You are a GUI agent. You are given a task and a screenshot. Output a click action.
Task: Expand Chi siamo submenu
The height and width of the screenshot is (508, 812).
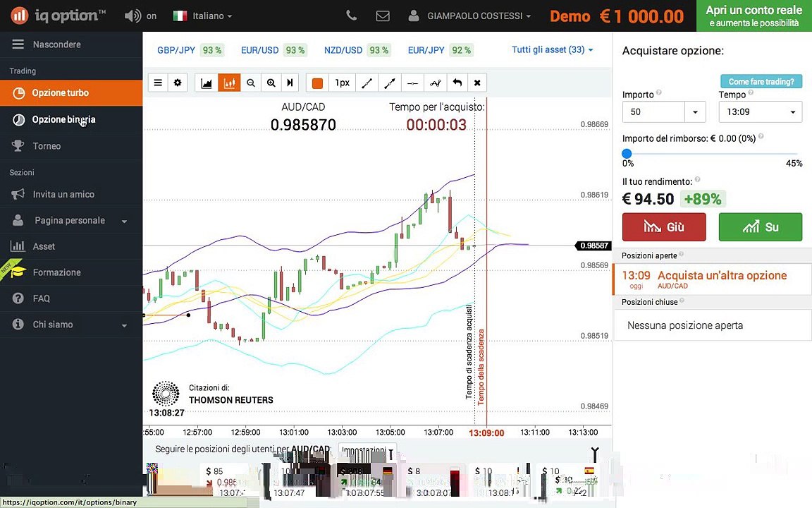71,325
